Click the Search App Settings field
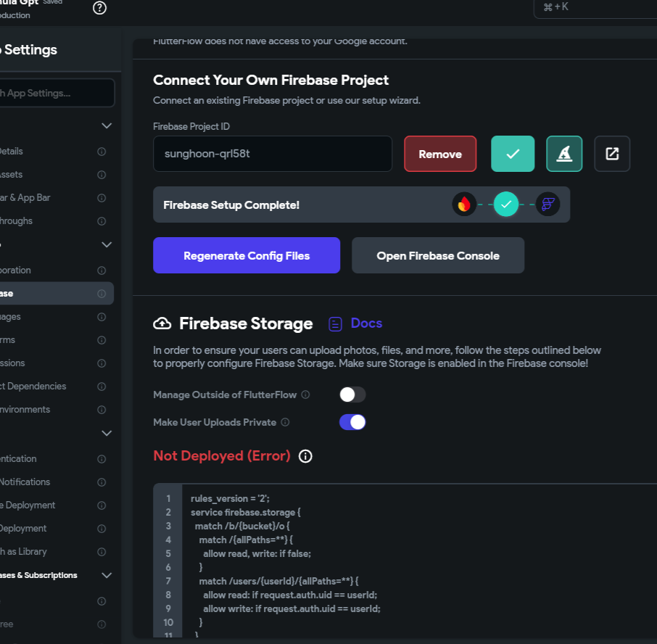The height and width of the screenshot is (644, 657). pos(56,93)
